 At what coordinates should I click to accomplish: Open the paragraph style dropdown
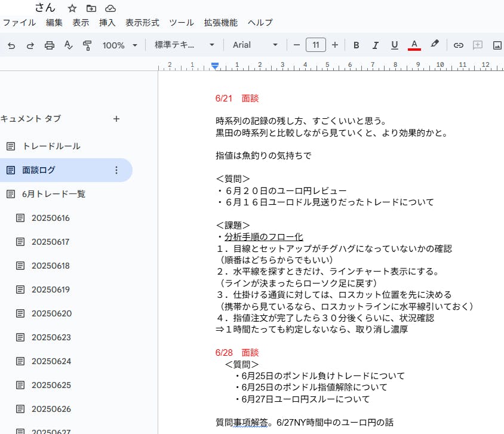(184, 45)
